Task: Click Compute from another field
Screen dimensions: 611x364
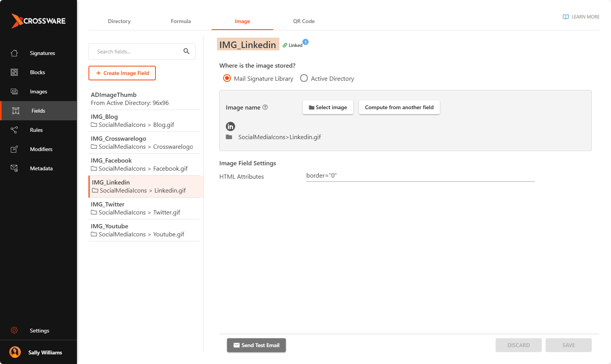Action: (x=399, y=107)
